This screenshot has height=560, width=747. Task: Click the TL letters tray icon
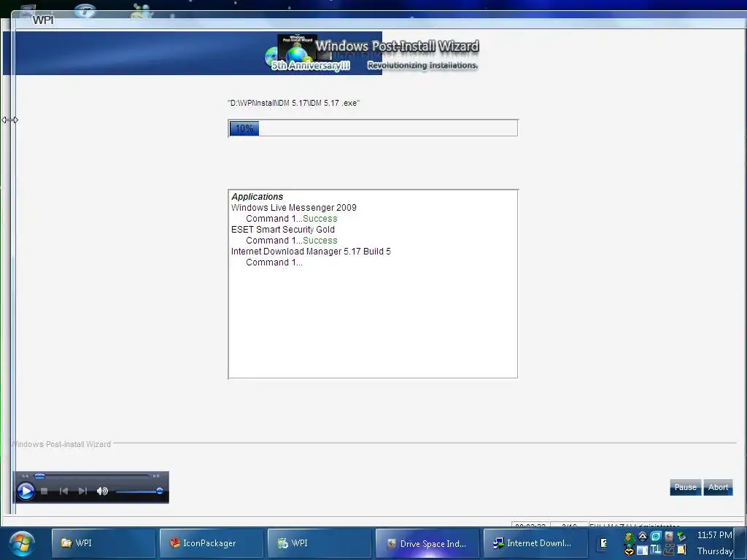(656, 551)
